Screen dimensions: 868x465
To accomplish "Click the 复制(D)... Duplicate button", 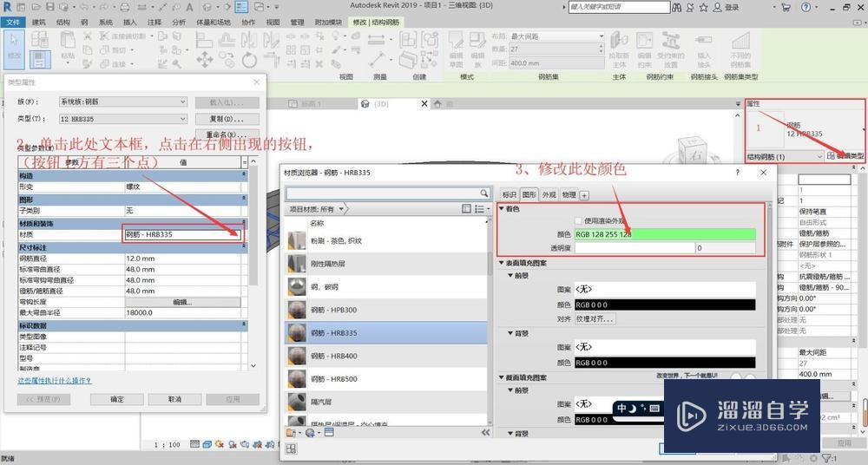I will [x=227, y=119].
